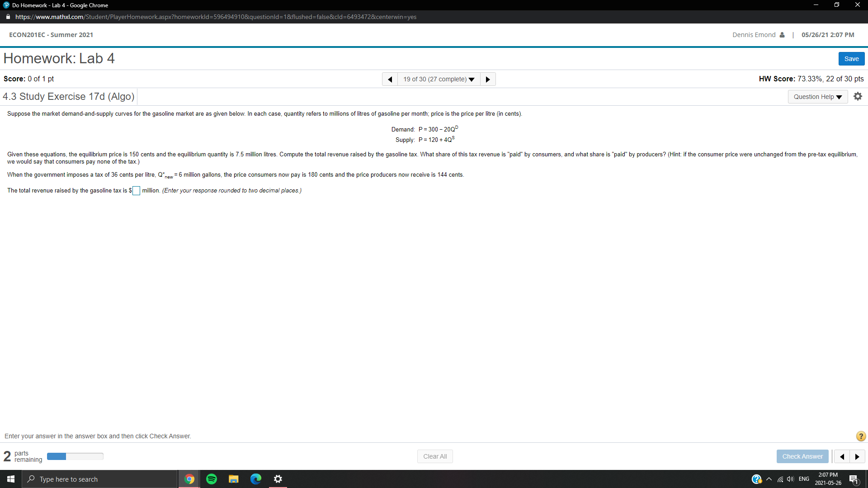Click the parts remaining progress bar
Viewport: 868px width, 488px height.
(75, 456)
